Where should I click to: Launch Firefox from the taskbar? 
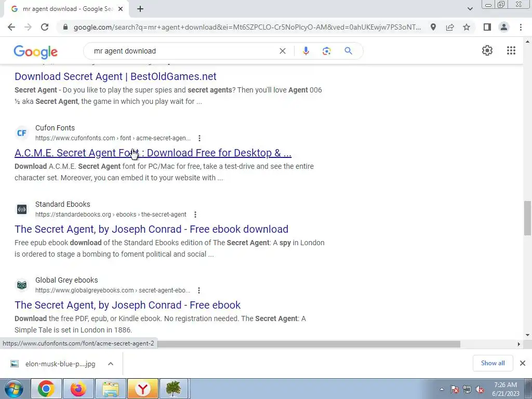click(78, 389)
